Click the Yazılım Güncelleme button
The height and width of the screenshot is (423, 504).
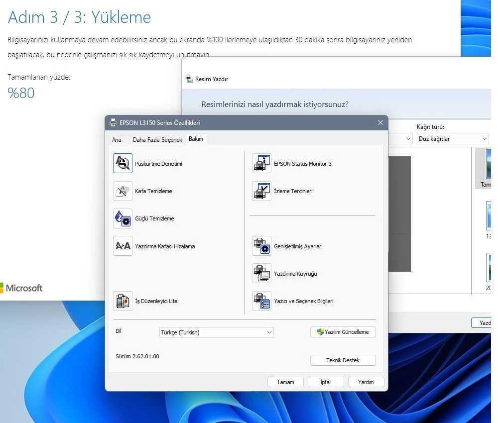pyautogui.click(x=343, y=332)
